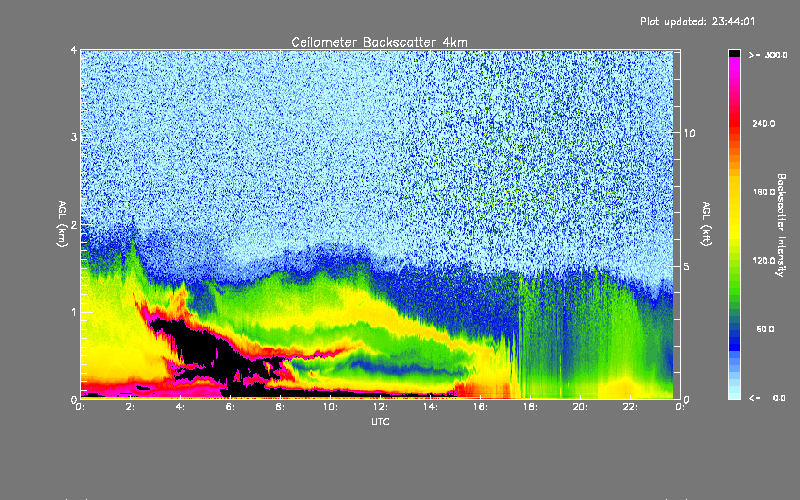This screenshot has height=500, width=800.
Task: Click the '6:' UTC time tick label
Action: [231, 407]
